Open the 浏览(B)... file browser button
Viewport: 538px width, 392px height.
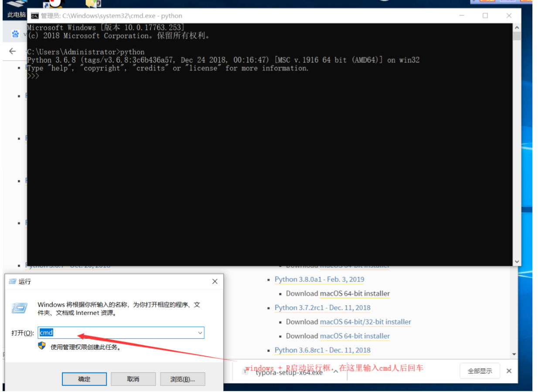pyautogui.click(x=183, y=379)
